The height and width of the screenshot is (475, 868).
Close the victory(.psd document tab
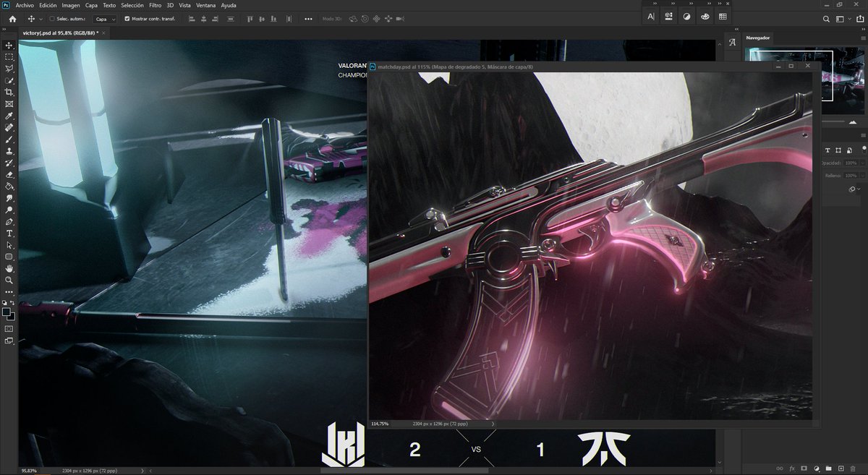click(104, 33)
